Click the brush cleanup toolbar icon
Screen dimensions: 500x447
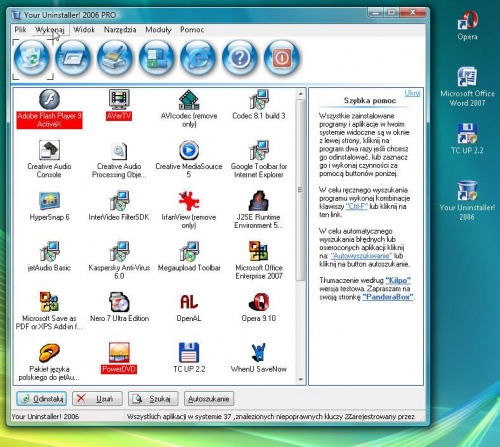(115, 58)
